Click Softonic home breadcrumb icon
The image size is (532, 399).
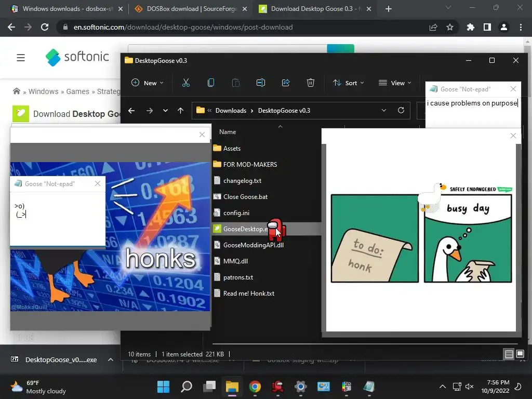coord(16,91)
